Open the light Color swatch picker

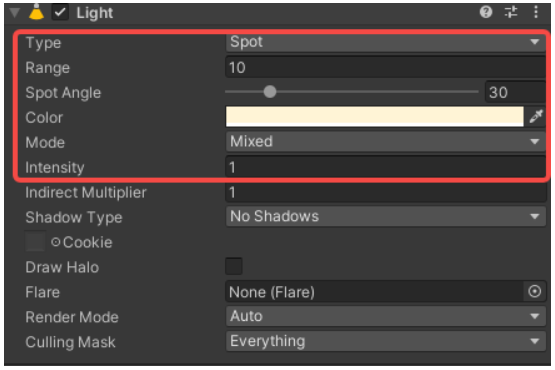click(x=374, y=116)
